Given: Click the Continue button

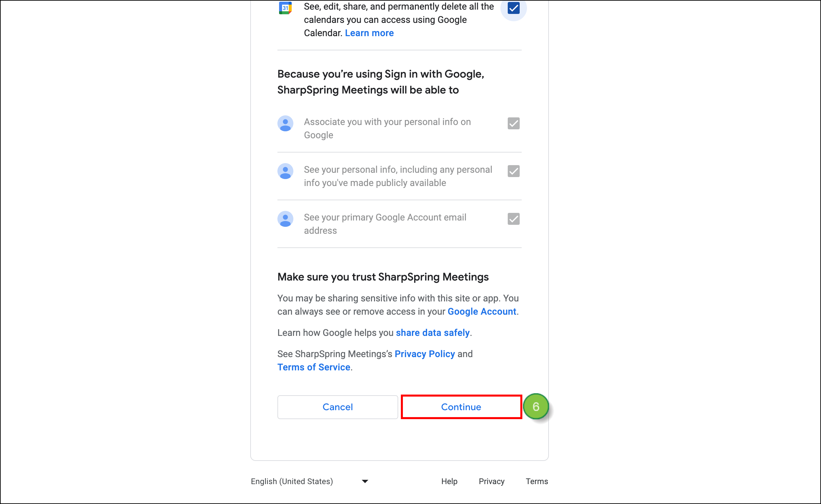Looking at the screenshot, I should pos(461,407).
